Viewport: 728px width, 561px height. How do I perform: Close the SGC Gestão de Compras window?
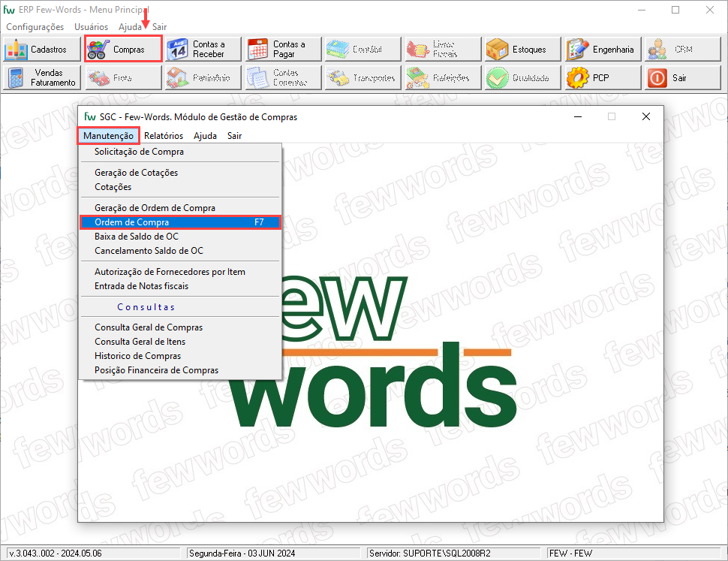tap(646, 116)
